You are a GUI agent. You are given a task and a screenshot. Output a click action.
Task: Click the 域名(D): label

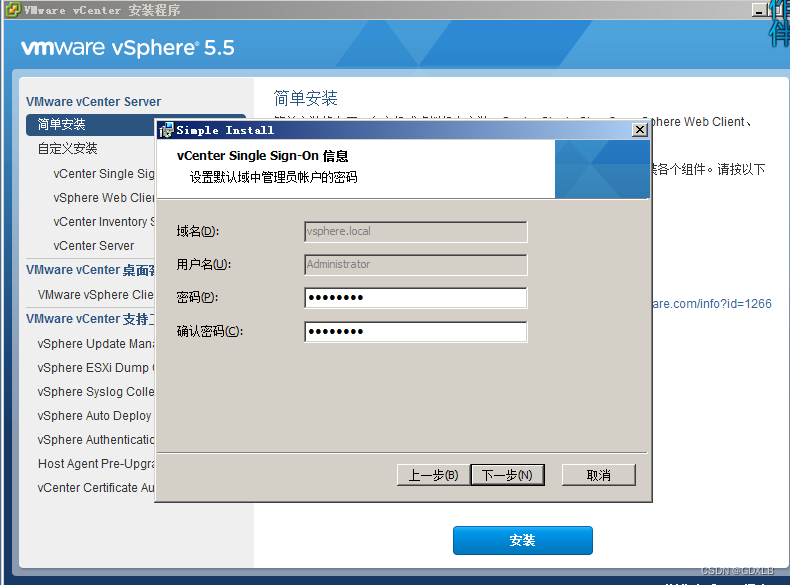coord(198,232)
